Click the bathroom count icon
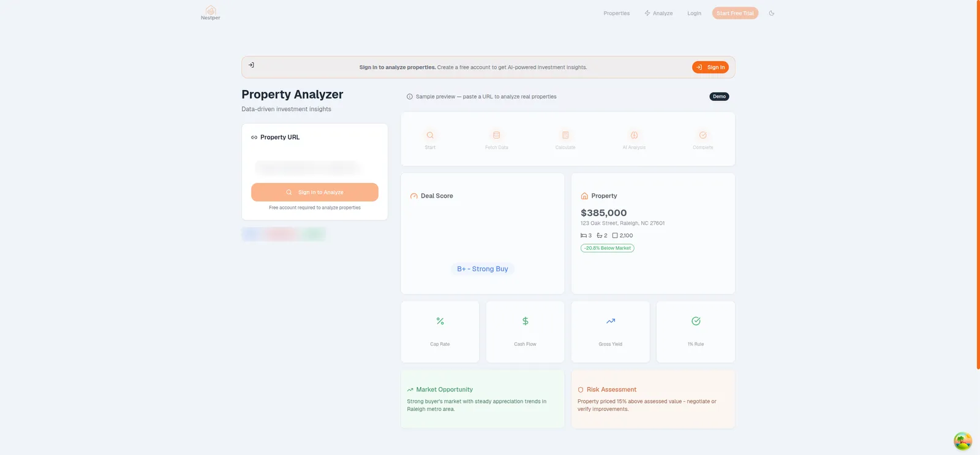 click(x=600, y=235)
